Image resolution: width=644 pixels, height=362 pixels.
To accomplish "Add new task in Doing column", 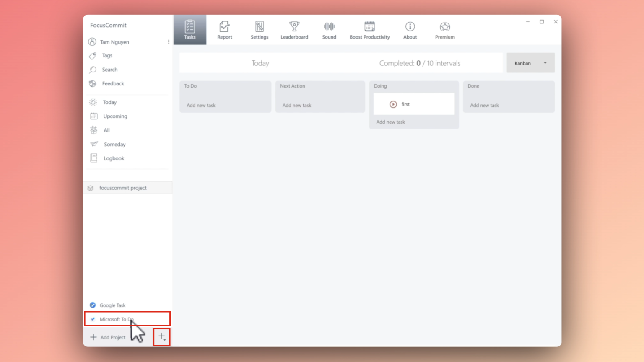I will click(x=390, y=122).
